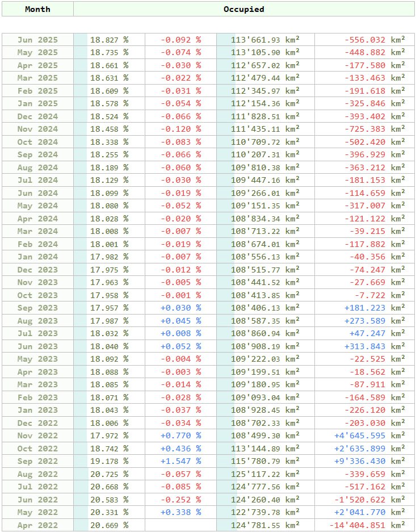Viewport: 416px width, 532px height.
Task: Click the +2'041.770 km² change value
Action: tap(369, 512)
